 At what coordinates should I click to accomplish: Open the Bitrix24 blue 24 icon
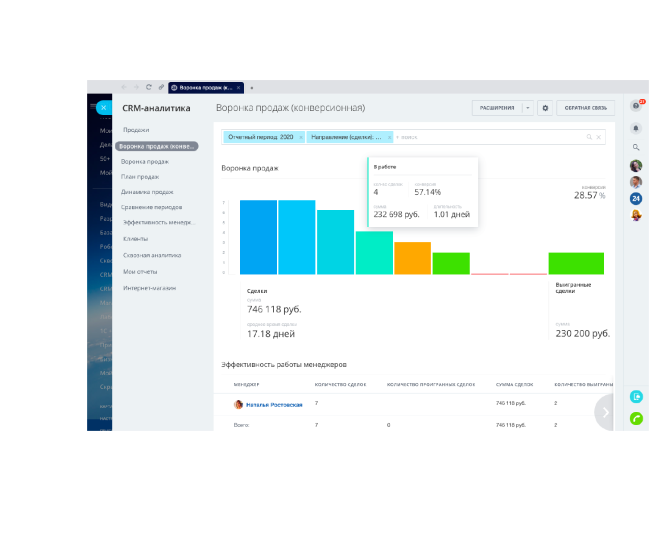click(x=636, y=199)
